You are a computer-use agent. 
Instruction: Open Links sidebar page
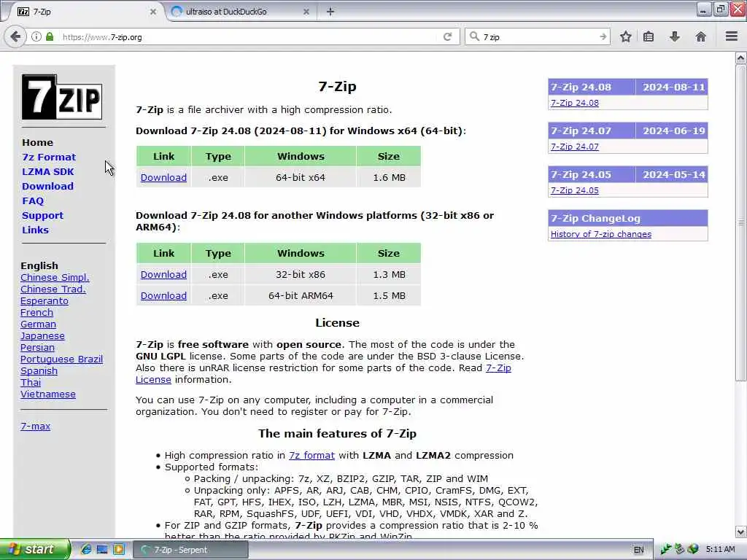(35, 230)
